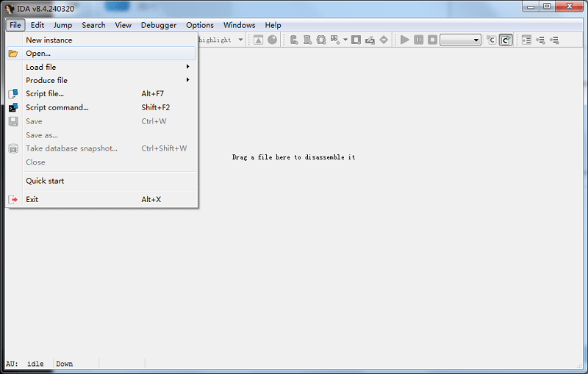This screenshot has width=588, height=374.
Task: Open the Debugger menu
Action: tap(159, 25)
